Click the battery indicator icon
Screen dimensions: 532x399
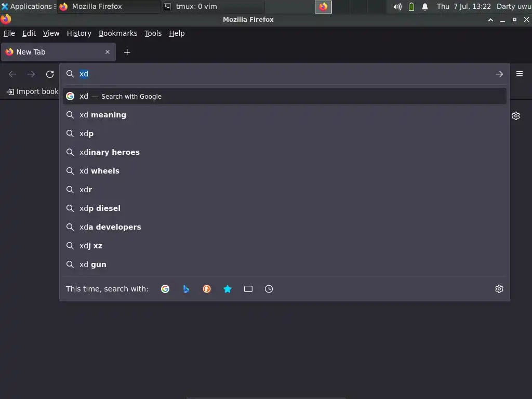coord(411,7)
